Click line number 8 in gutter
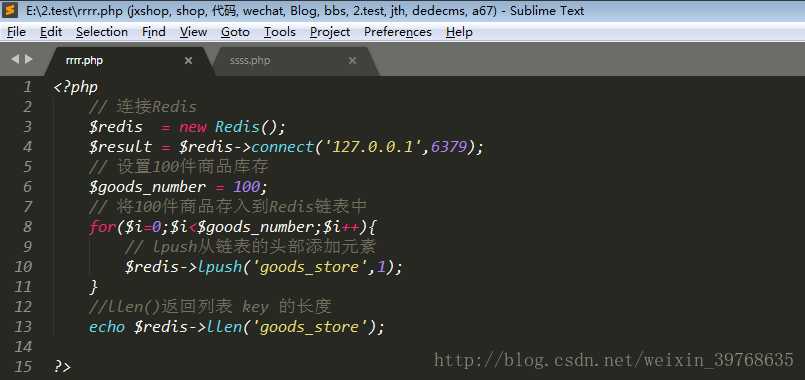This screenshot has width=805, height=380. [x=27, y=226]
